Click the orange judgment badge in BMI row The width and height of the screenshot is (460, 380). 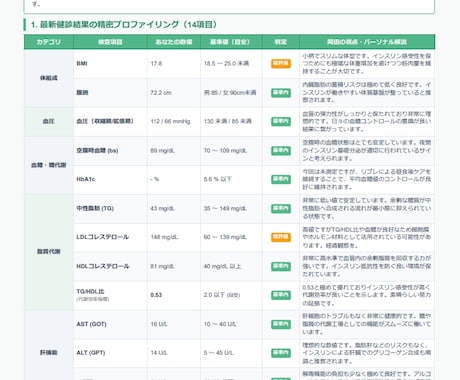[x=281, y=63]
